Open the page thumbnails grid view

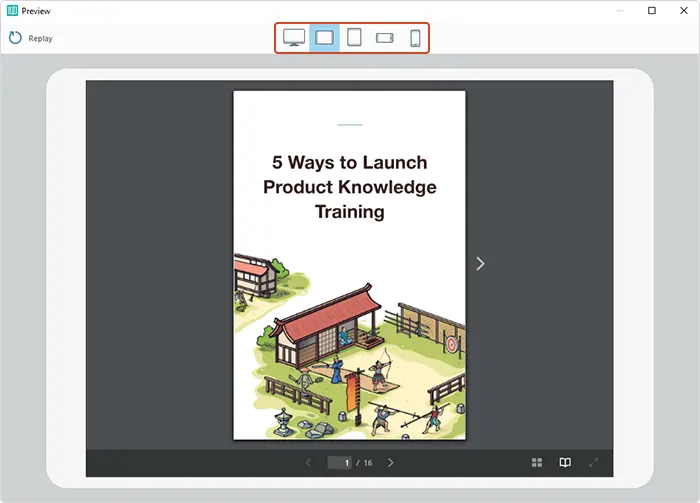point(537,463)
